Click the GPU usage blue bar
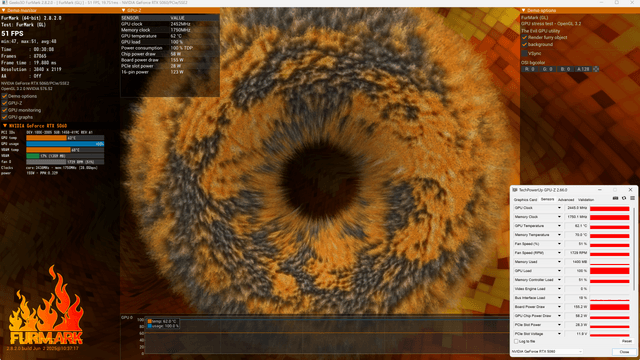640x360 pixels. tap(65, 144)
